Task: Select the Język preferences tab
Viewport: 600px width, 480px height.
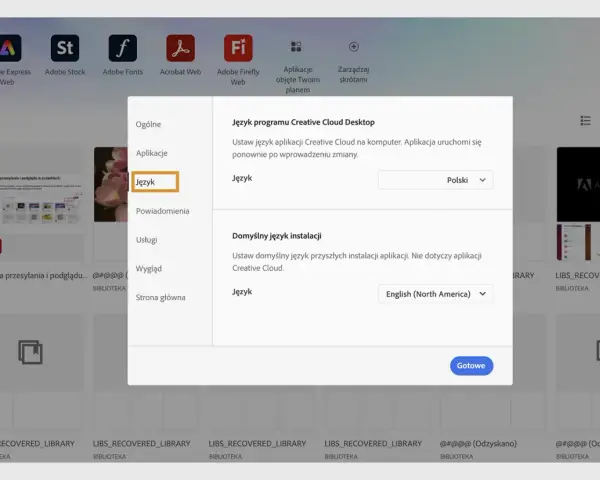Action: click(x=155, y=182)
